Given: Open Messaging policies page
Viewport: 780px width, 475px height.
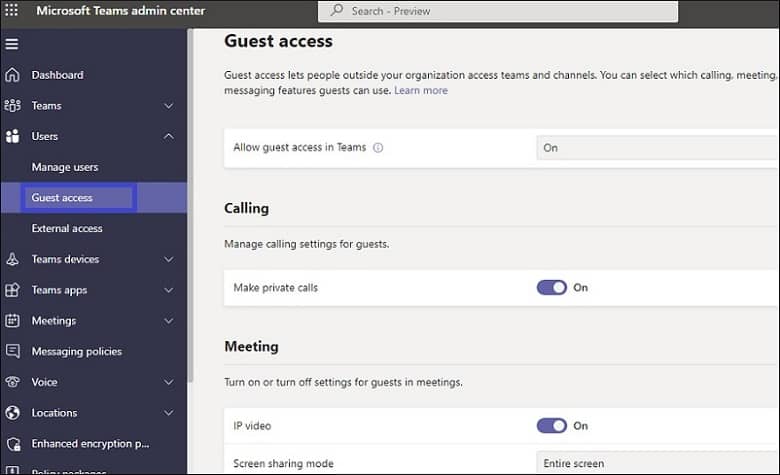Looking at the screenshot, I should coord(77,351).
